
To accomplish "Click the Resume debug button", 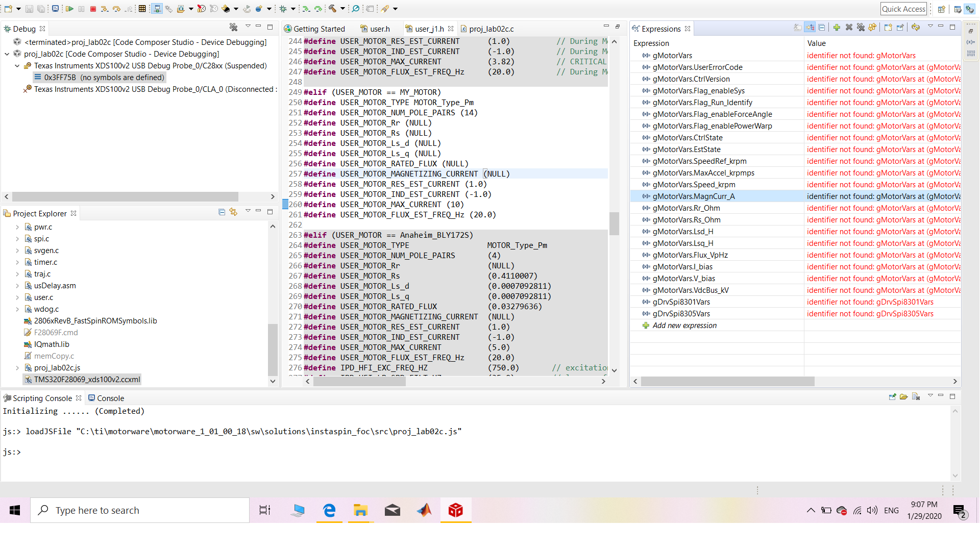I will (x=69, y=9).
